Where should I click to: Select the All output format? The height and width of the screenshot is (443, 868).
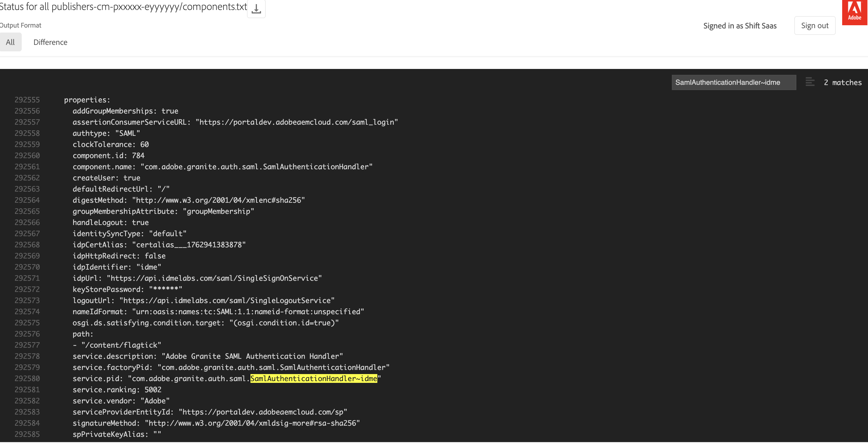tap(10, 42)
